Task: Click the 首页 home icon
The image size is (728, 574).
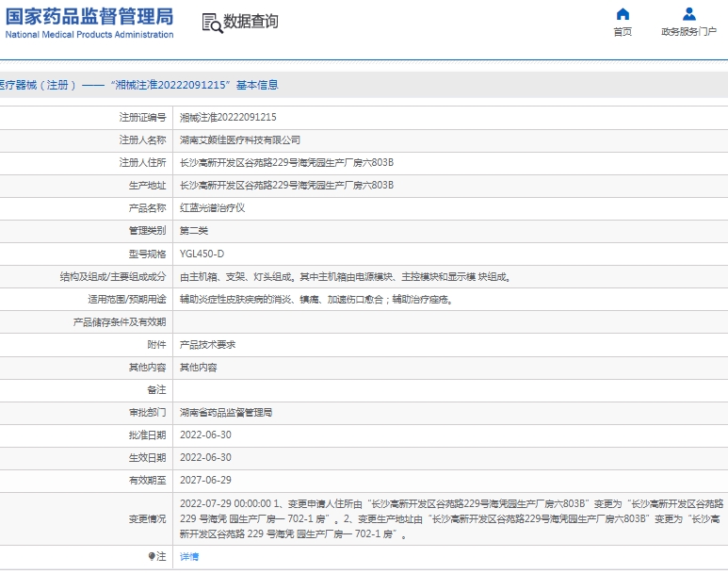Action: (x=623, y=14)
